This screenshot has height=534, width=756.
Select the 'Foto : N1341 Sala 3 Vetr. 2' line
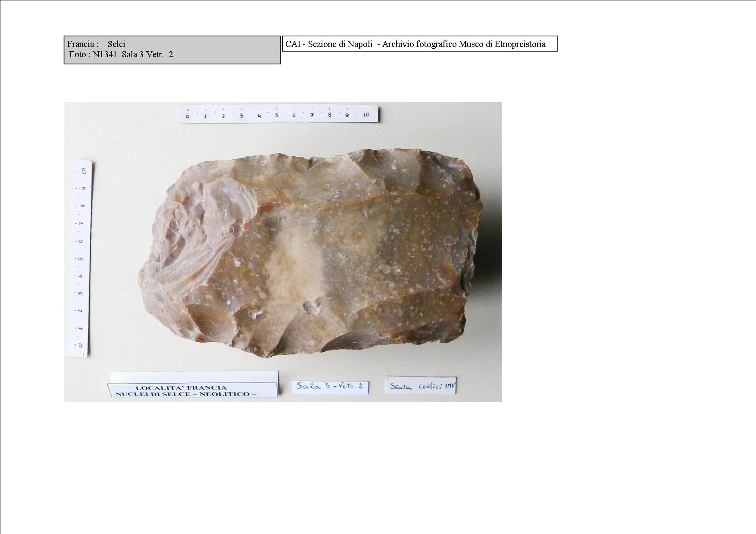pos(121,55)
